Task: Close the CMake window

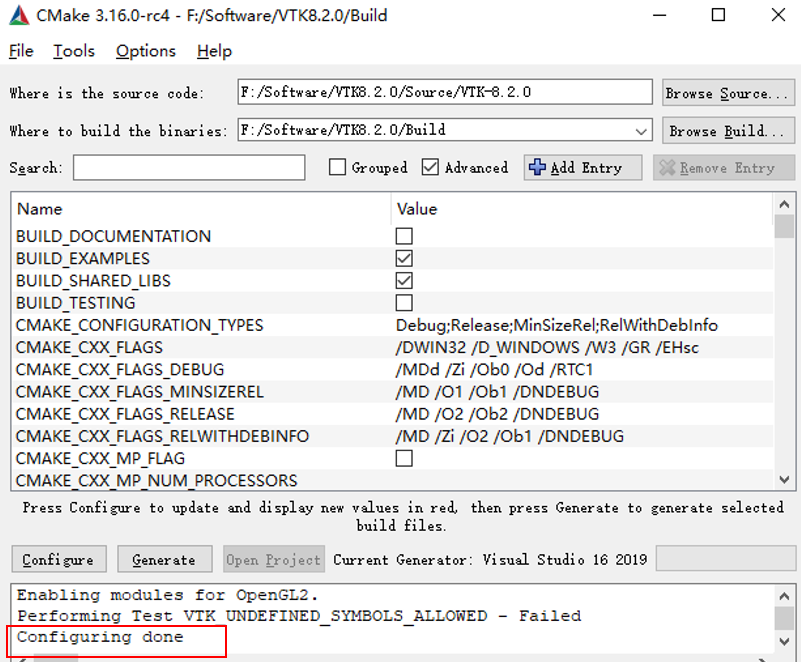Action: point(778,15)
